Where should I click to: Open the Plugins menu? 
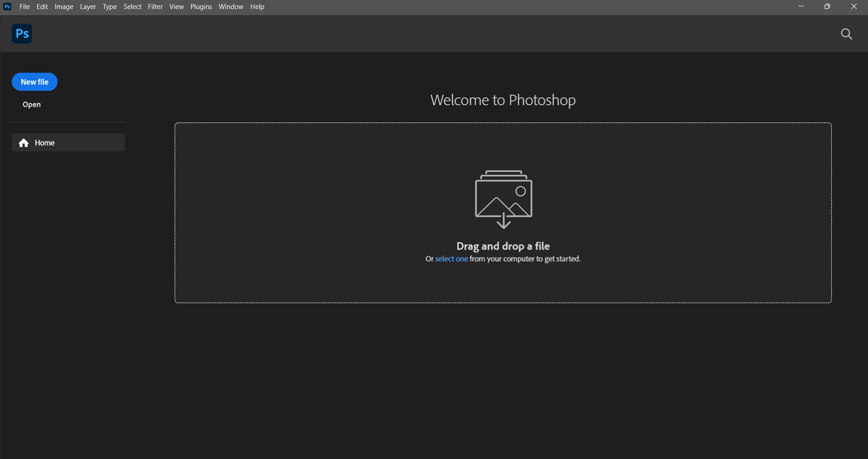point(201,7)
